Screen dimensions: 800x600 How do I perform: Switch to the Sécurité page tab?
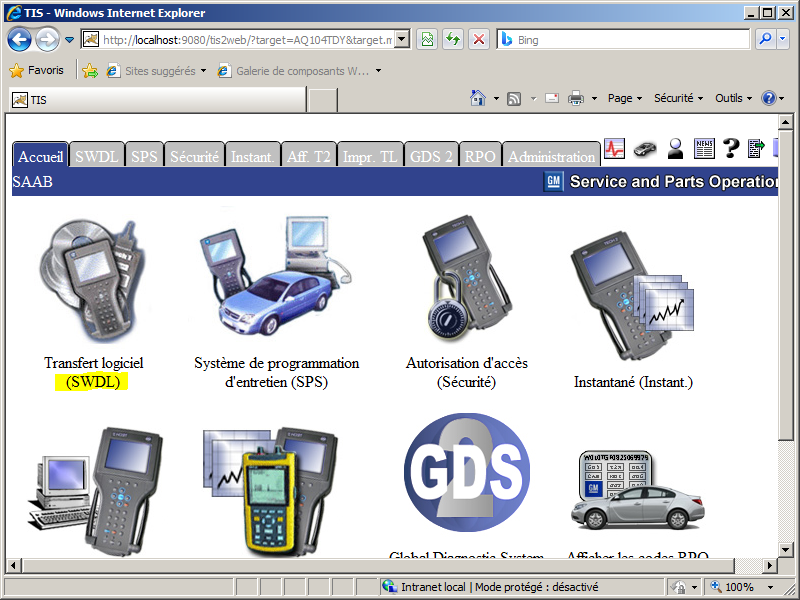pyautogui.click(x=194, y=155)
